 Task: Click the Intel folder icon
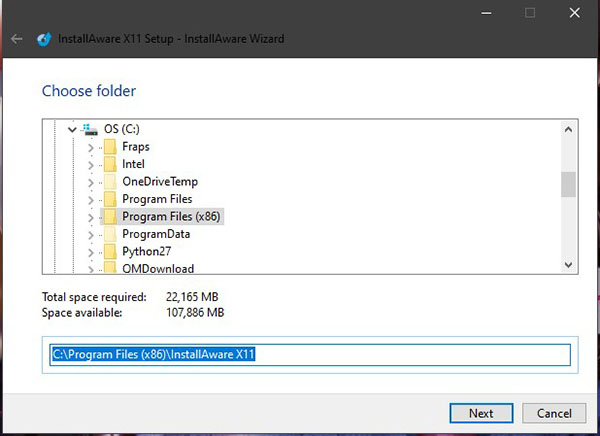(x=110, y=164)
